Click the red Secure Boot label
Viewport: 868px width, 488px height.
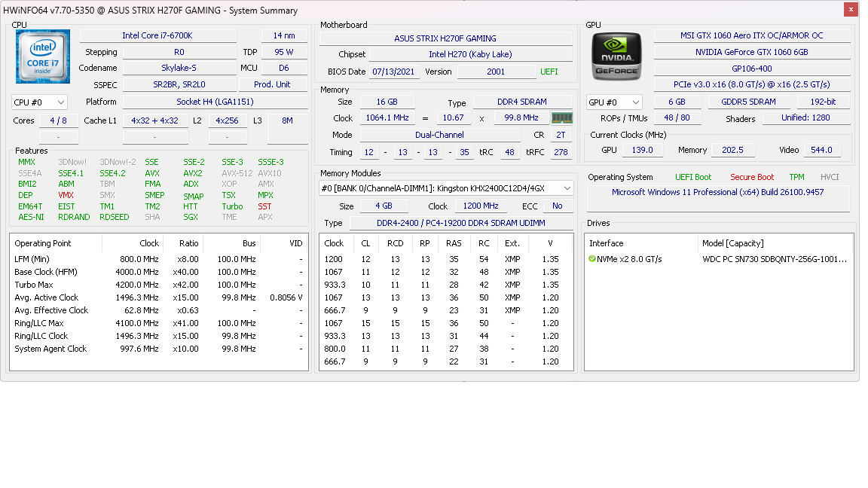pyautogui.click(x=752, y=177)
